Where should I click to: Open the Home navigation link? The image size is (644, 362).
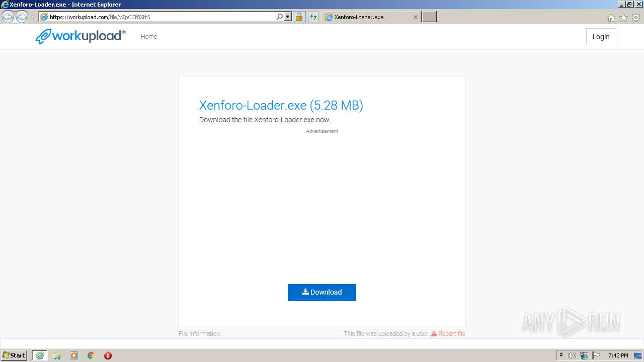point(149,37)
